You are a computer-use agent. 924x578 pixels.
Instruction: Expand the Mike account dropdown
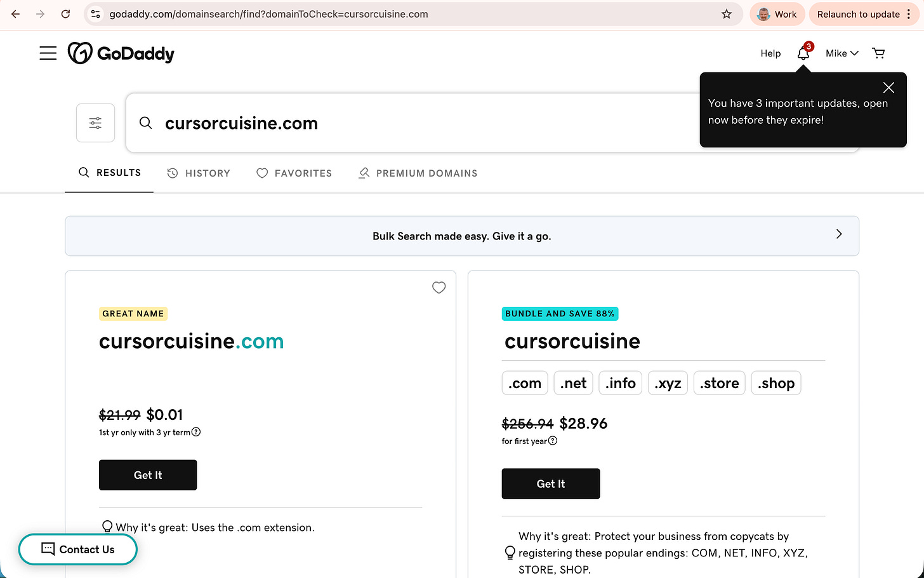tap(841, 53)
